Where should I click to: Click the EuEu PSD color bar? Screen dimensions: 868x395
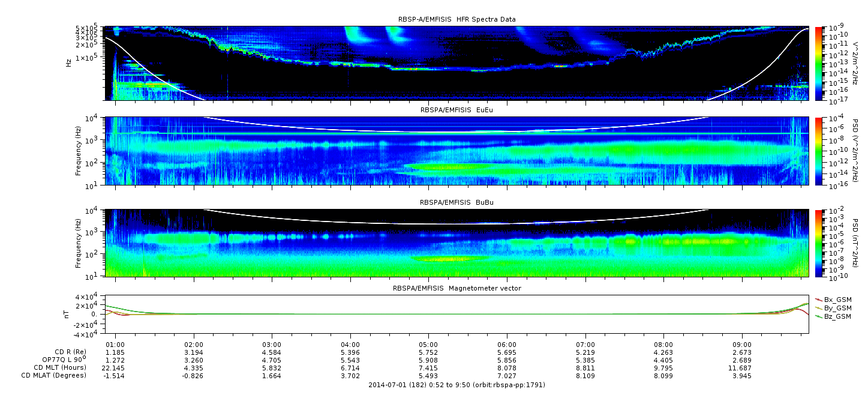819,151
